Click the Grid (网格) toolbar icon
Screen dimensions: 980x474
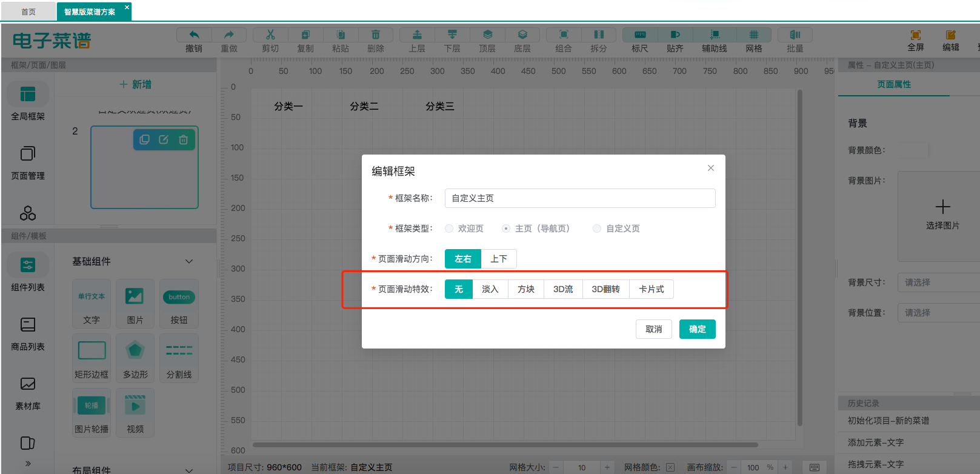[754, 35]
